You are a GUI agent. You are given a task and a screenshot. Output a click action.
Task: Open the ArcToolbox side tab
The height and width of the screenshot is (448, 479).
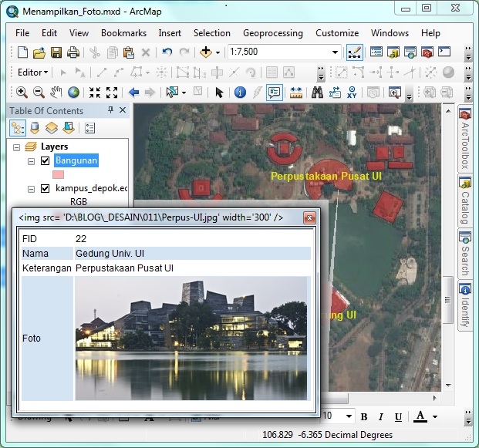coord(464,138)
